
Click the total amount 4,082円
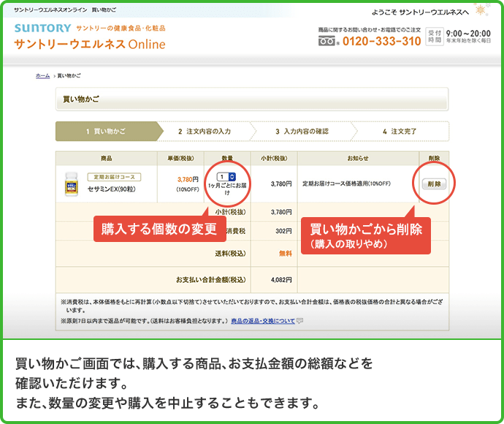point(281,280)
